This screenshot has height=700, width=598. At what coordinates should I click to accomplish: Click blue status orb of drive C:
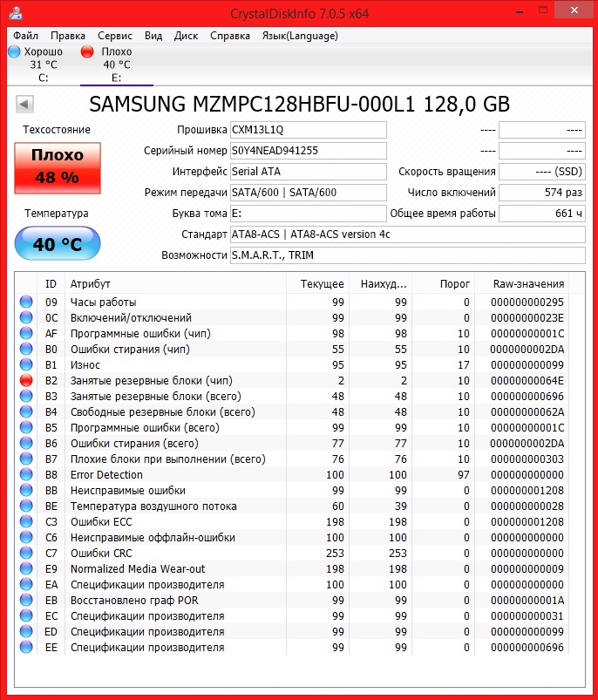coord(14,51)
